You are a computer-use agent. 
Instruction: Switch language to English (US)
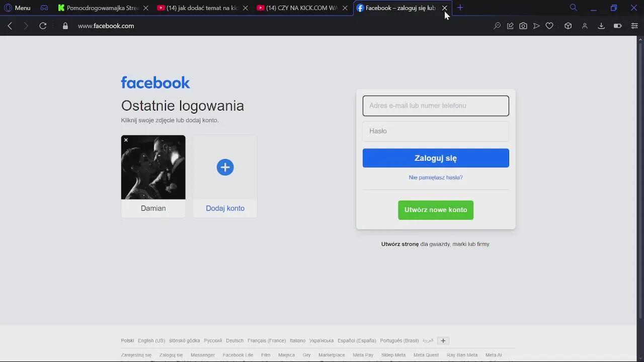[x=151, y=340]
